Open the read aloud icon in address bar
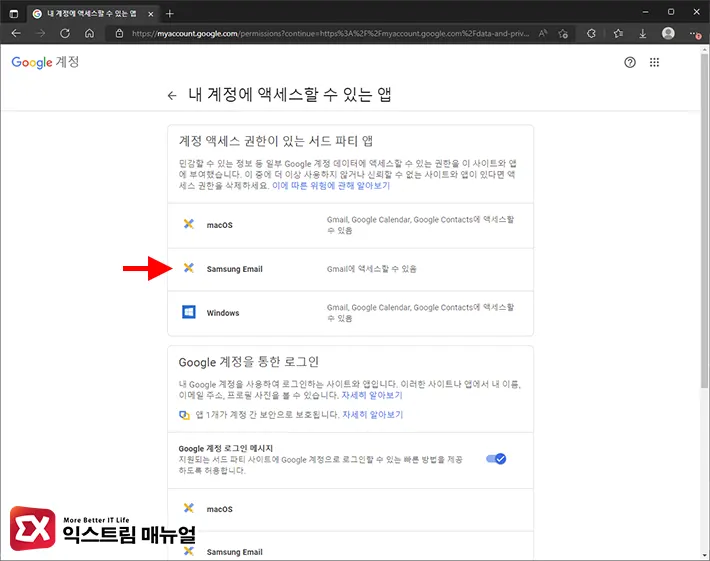Viewport: 710px width, 561px height. click(x=543, y=34)
